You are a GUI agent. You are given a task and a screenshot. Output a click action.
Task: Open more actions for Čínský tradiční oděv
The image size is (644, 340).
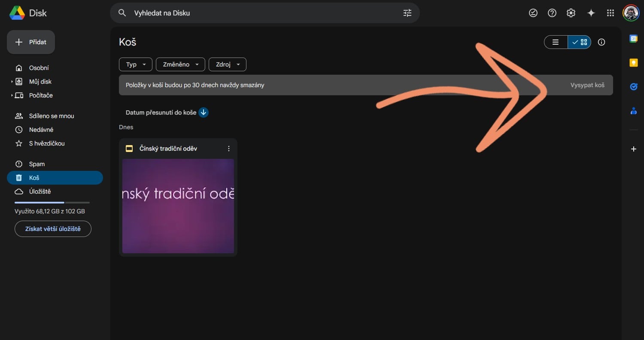(228, 149)
